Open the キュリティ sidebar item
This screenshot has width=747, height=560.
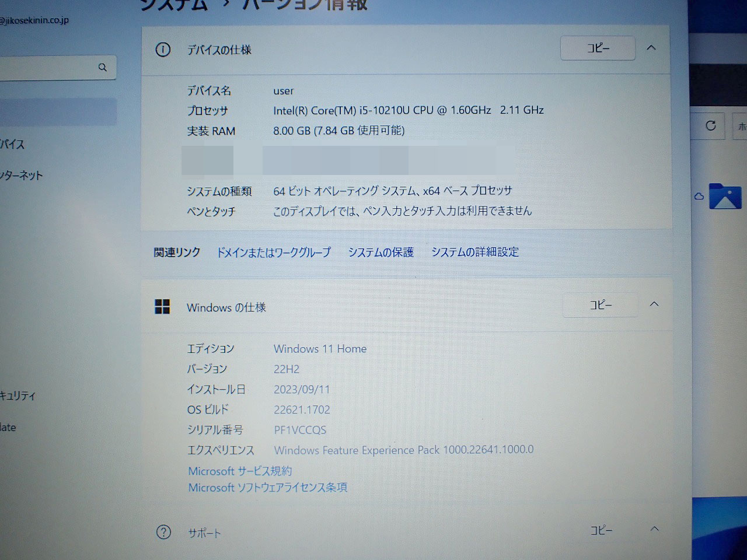18,395
